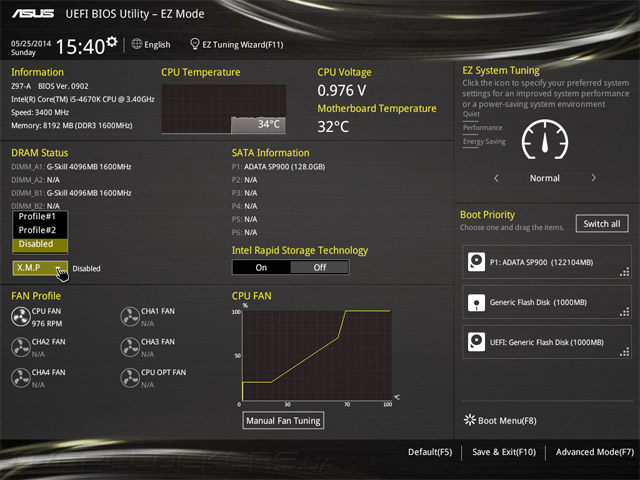Click the CPU FAN curve graph
640x480 pixels.
[x=317, y=355]
